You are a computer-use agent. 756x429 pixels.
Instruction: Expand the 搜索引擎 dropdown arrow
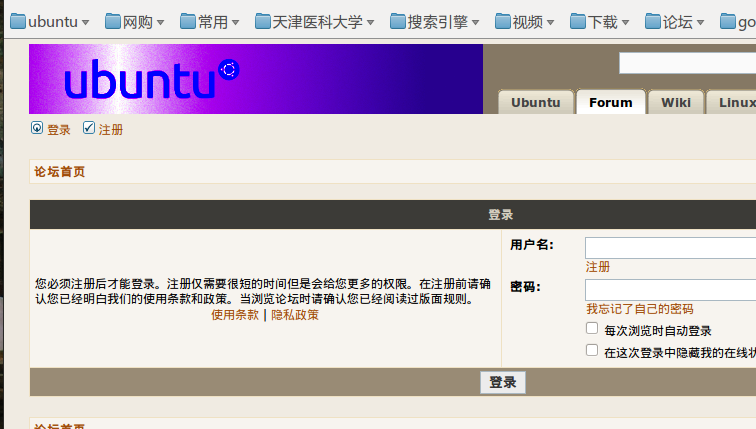click(x=475, y=23)
